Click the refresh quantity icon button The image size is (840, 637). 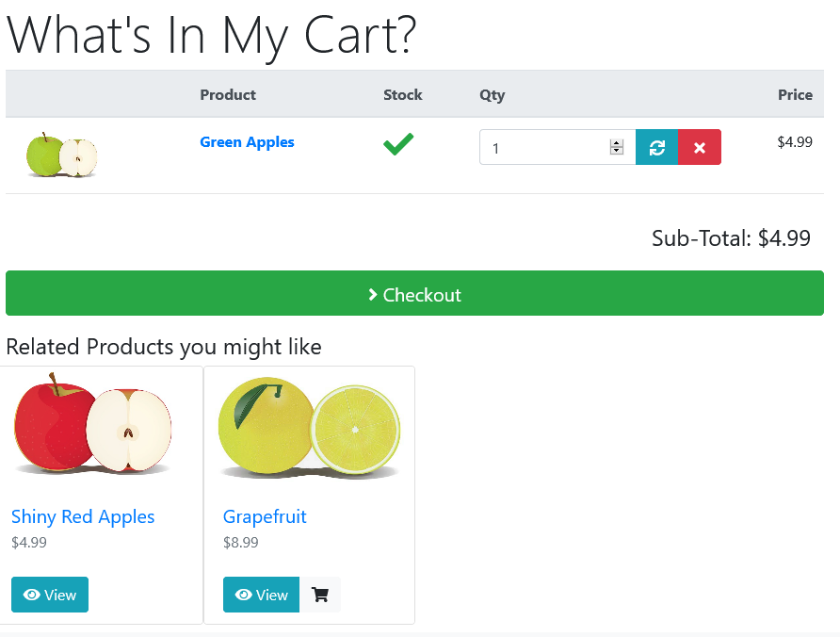[x=656, y=147]
